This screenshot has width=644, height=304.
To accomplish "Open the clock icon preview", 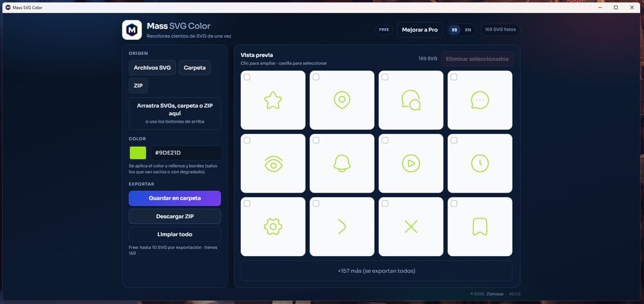I will pos(480,163).
